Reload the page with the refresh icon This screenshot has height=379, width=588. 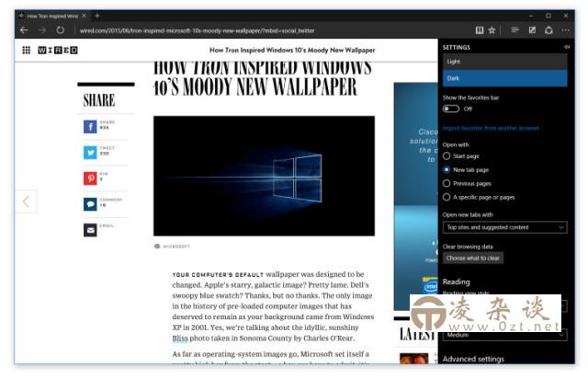pyautogui.click(x=60, y=30)
